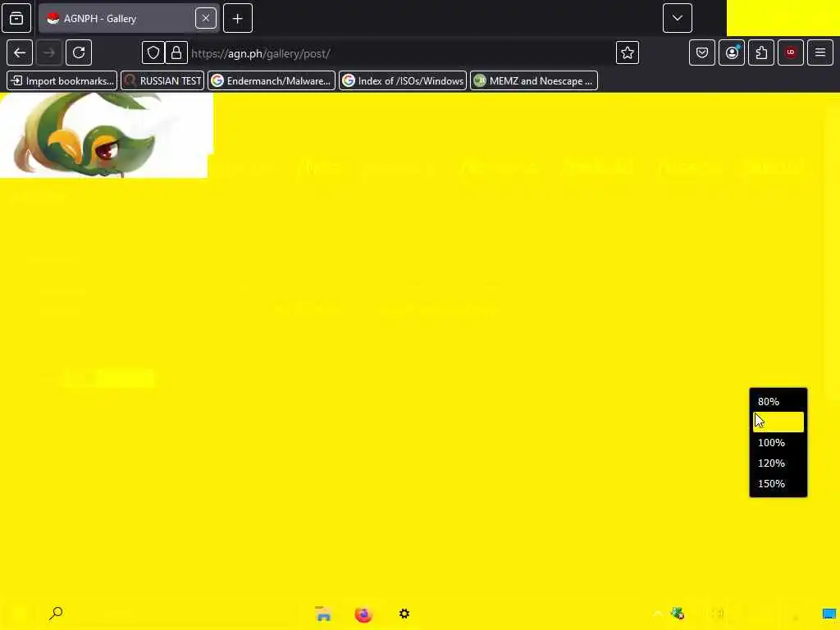Close the AGNPH - Gallery tab
Screen dimensions: 840x630
(206, 18)
